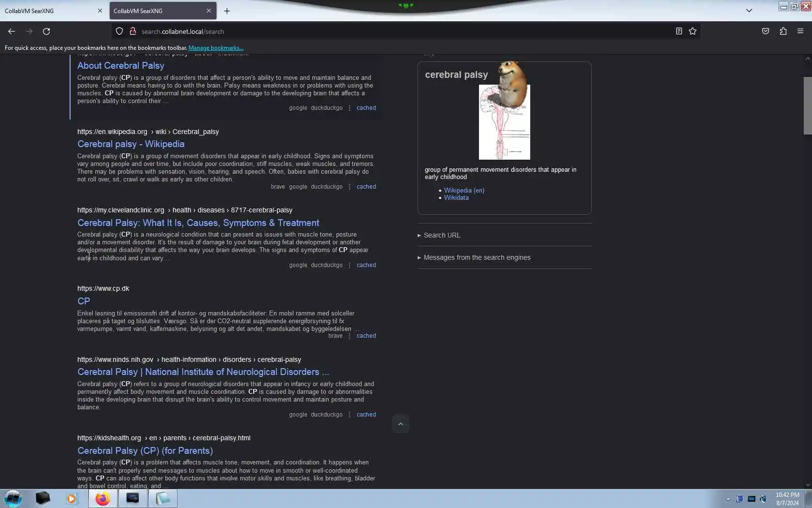Open the media player taskbar icon
The image size is (812, 508).
(x=72, y=498)
